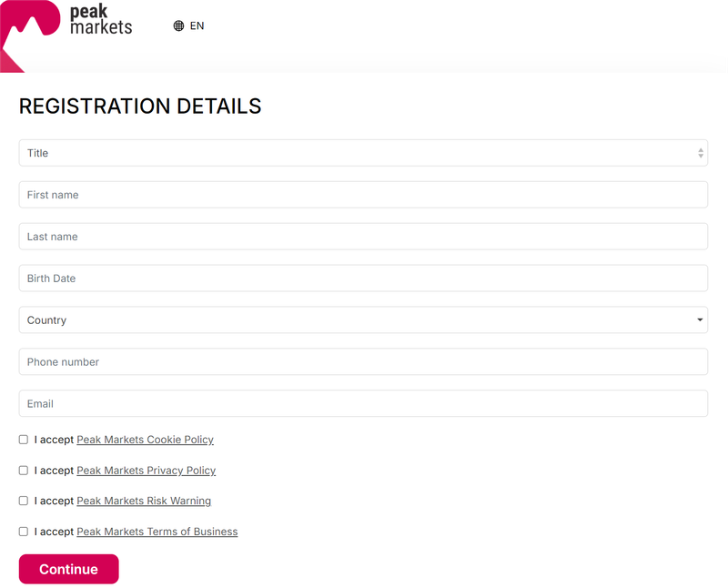
Task: Click the Continue button
Action: pos(69,569)
